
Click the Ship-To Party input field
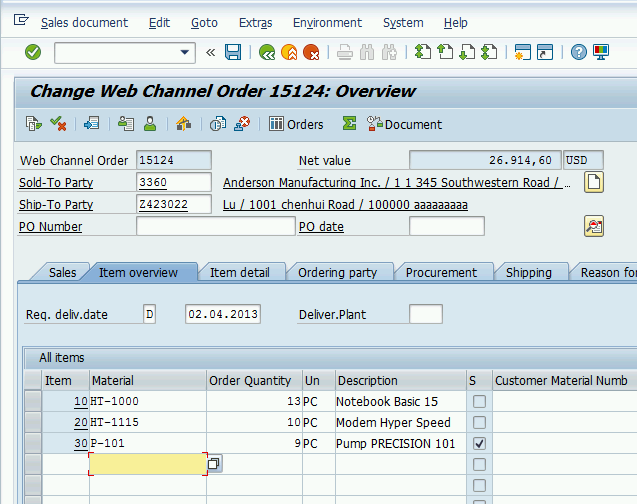(x=174, y=204)
